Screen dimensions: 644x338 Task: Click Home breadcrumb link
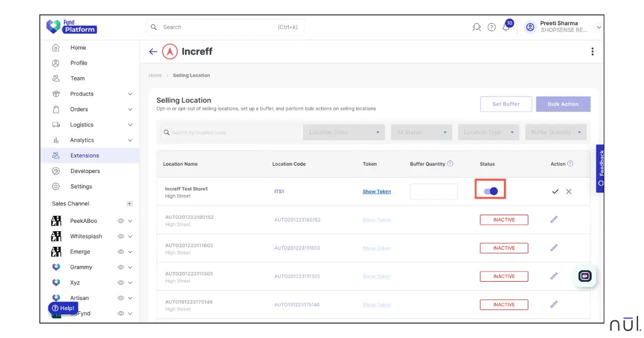pos(155,76)
